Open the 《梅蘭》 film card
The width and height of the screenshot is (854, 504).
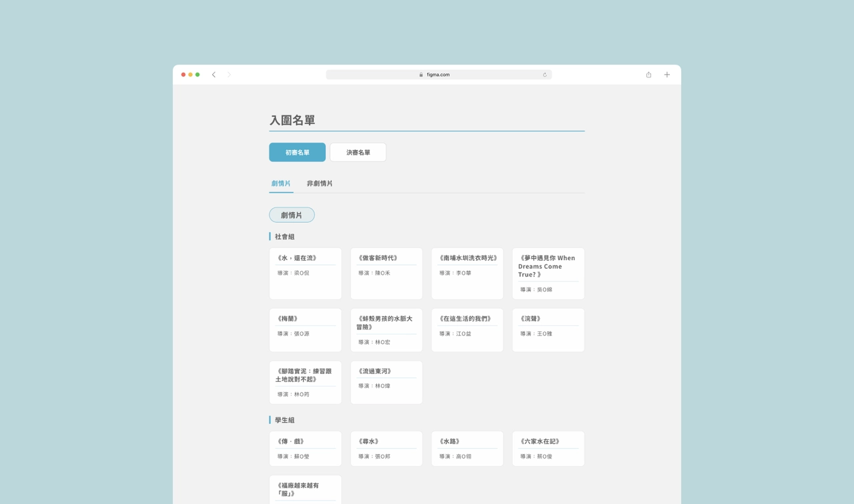(306, 330)
